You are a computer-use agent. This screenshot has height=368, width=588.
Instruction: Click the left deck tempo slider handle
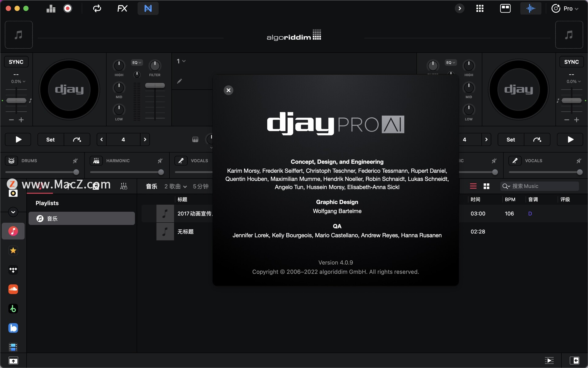16,101
